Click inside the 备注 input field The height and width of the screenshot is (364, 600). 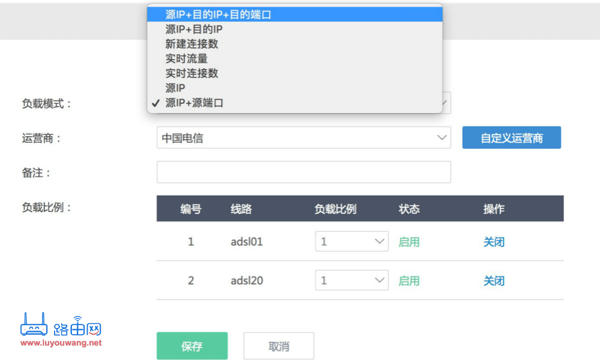pos(303,172)
